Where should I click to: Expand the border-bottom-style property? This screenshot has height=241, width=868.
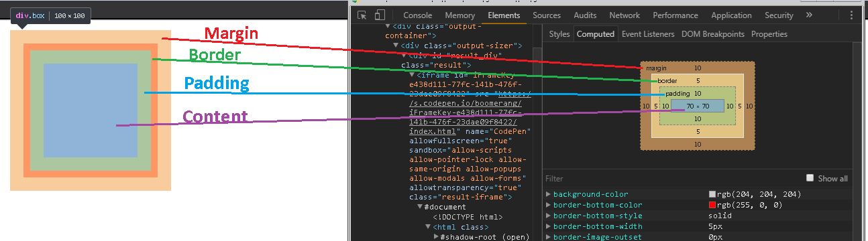548,216
